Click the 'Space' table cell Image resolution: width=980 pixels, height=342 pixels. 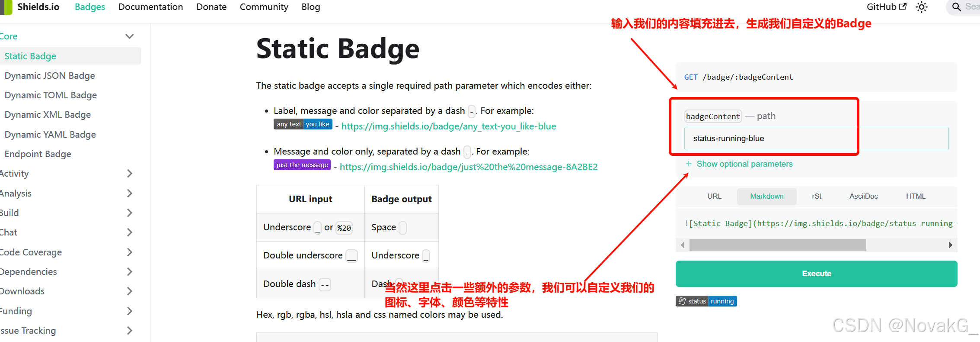(402, 227)
